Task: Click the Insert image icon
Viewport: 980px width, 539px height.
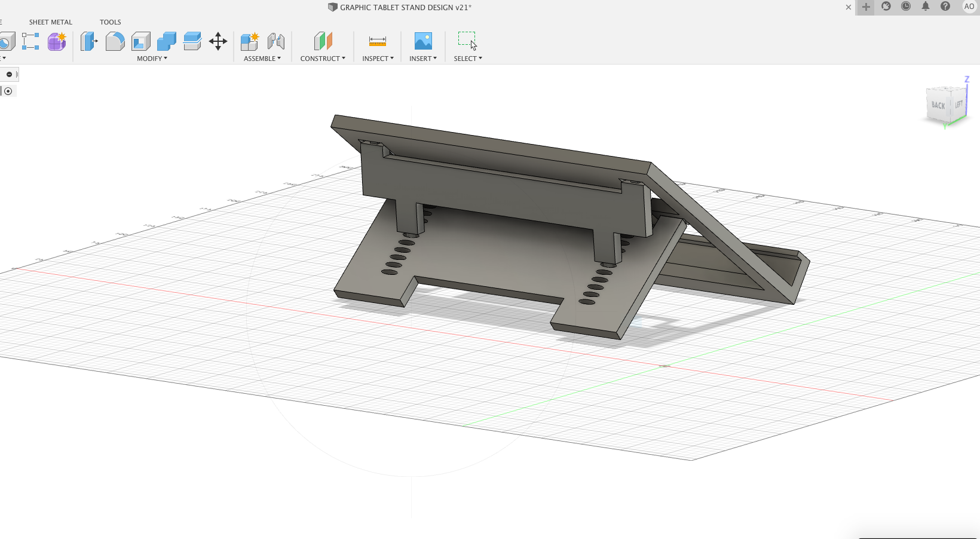Action: pos(423,41)
